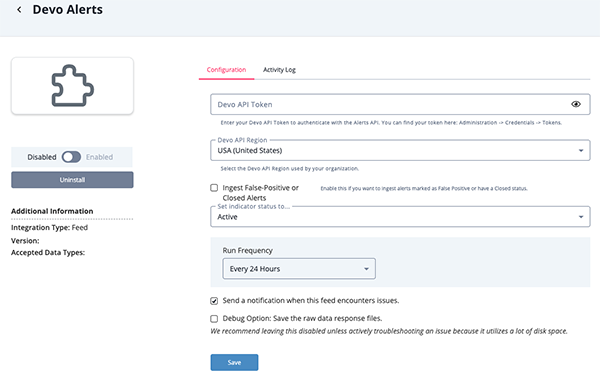600x378 pixels.
Task: Click the Version: label
Action: [x=25, y=241]
